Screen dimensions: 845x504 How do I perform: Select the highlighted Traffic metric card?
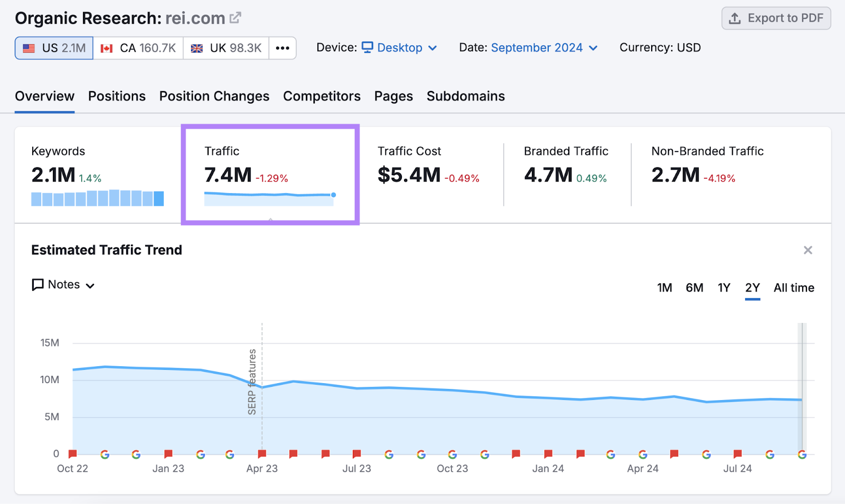(x=269, y=174)
